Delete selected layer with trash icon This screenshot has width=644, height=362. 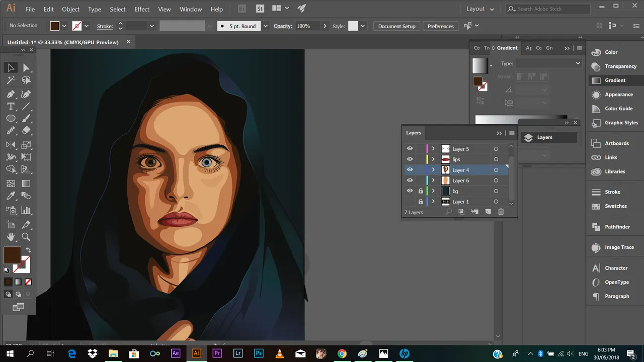501,212
